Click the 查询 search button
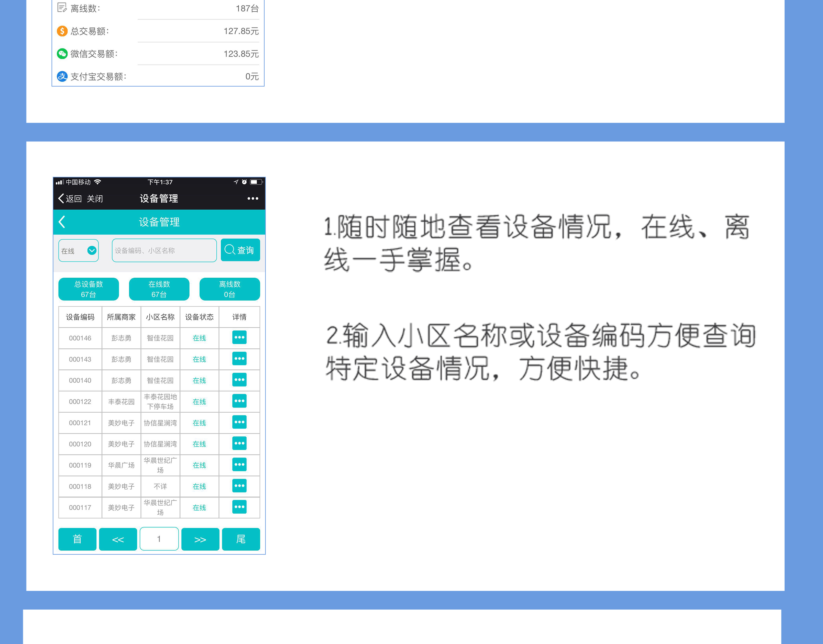The height and width of the screenshot is (644, 823). coord(240,250)
